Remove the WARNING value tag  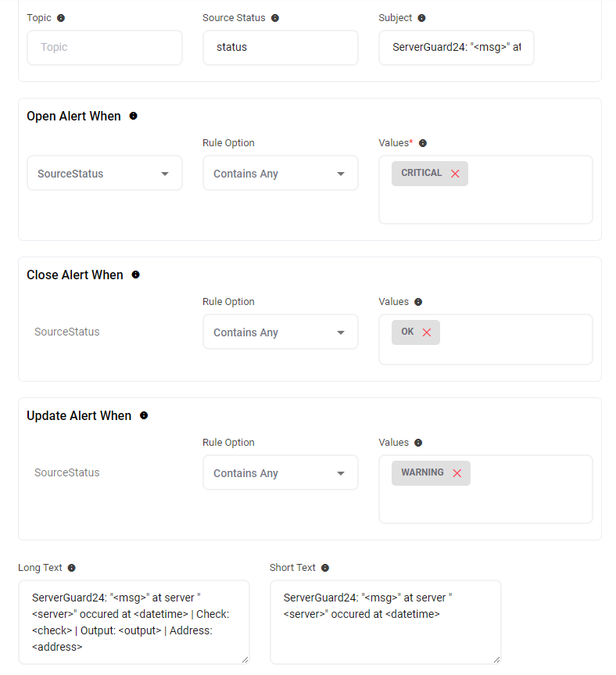pyautogui.click(x=457, y=473)
